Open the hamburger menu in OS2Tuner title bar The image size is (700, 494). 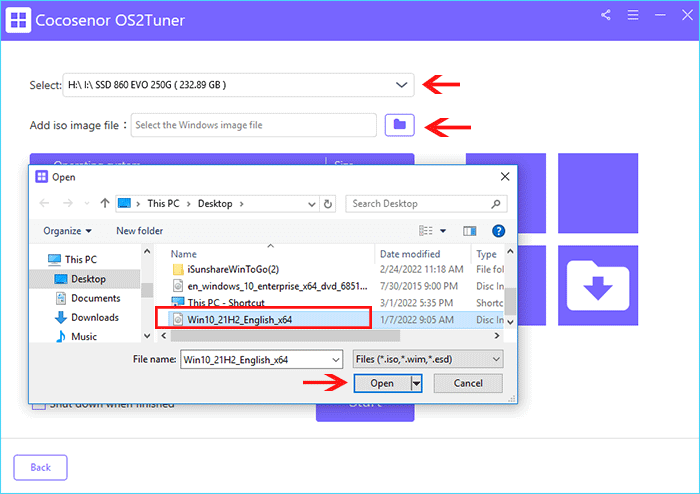[633, 15]
